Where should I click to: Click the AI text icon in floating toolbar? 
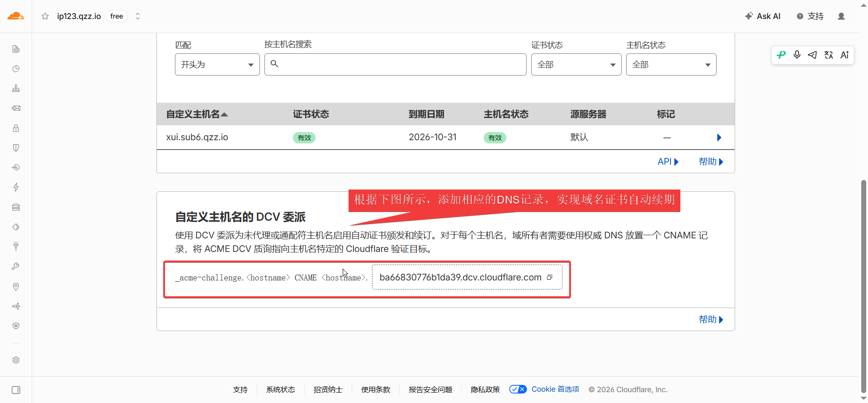click(x=844, y=55)
